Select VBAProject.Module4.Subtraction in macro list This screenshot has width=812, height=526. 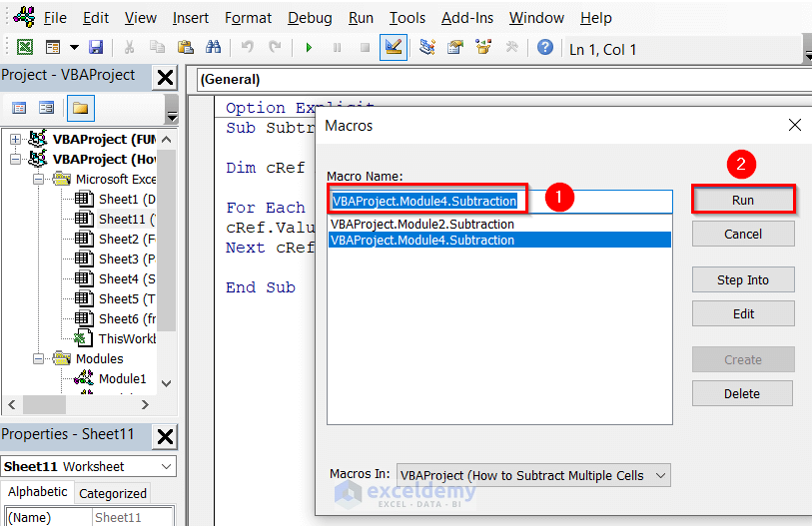[499, 241]
